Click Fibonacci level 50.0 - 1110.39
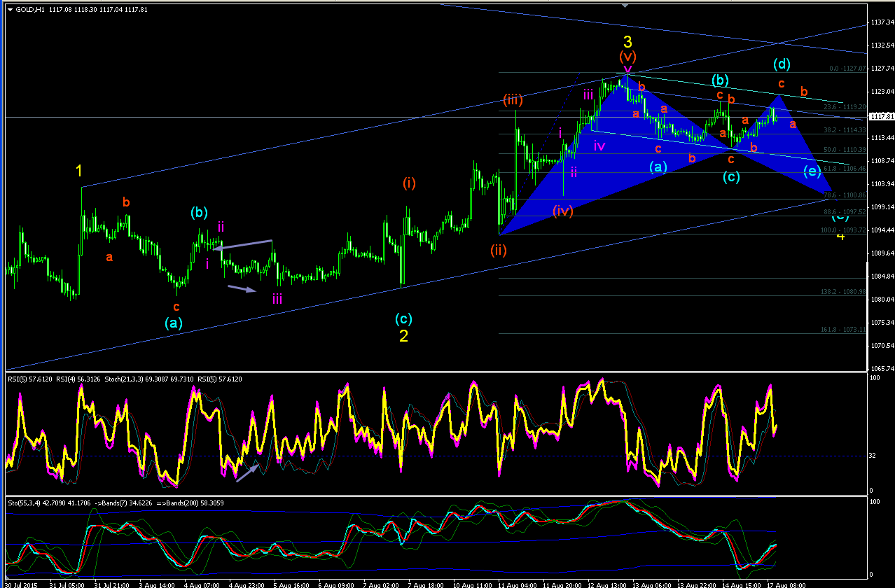The image size is (895, 588). [x=845, y=150]
